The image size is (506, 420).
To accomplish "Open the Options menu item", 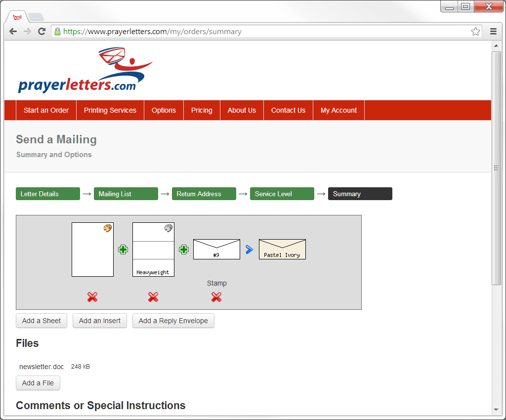I will tap(164, 110).
